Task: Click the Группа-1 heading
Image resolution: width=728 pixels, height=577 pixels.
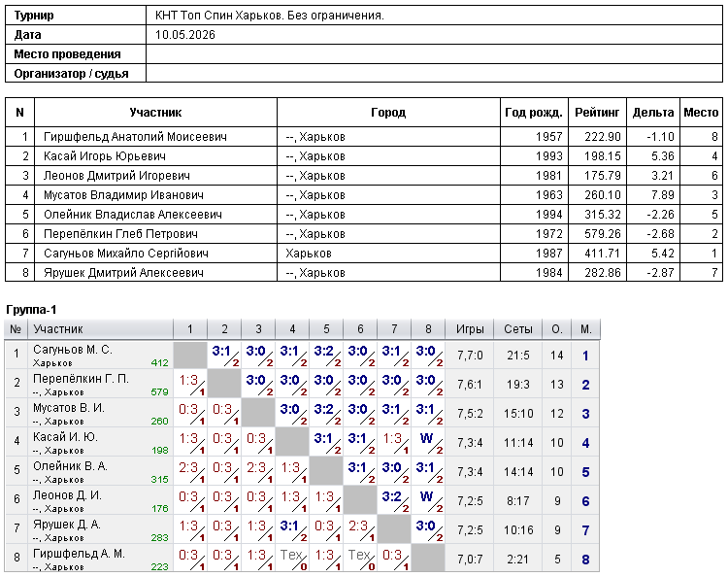Action: pyautogui.click(x=31, y=310)
